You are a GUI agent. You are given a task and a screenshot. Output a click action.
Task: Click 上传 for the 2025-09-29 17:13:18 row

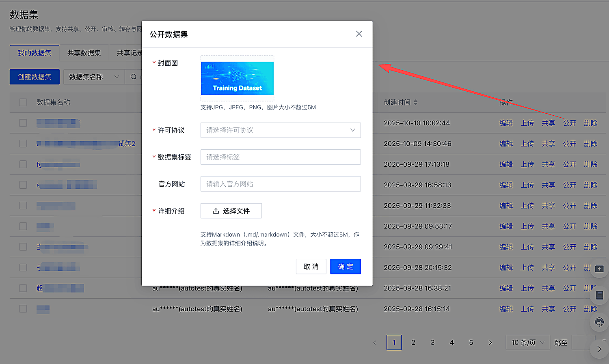(x=527, y=164)
